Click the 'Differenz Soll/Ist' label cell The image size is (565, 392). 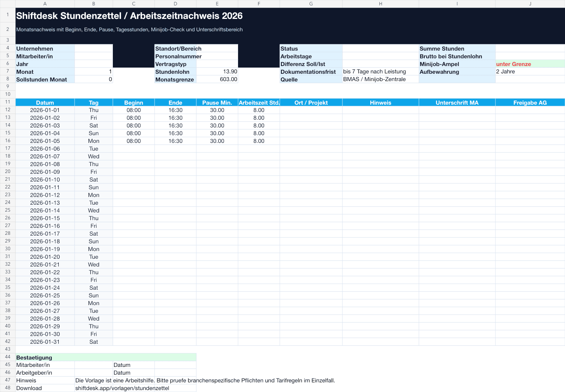(x=311, y=64)
